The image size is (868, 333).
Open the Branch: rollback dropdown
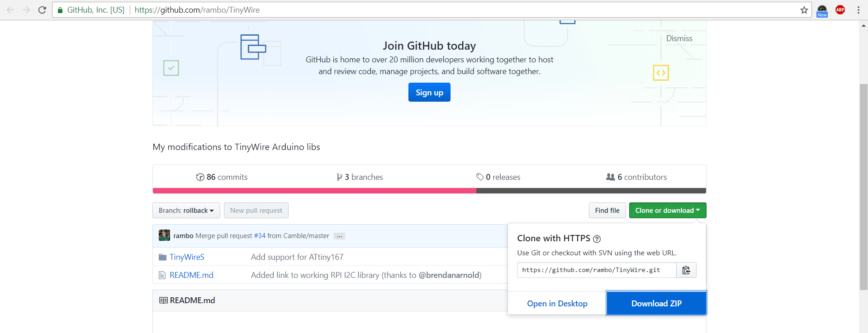[186, 211]
